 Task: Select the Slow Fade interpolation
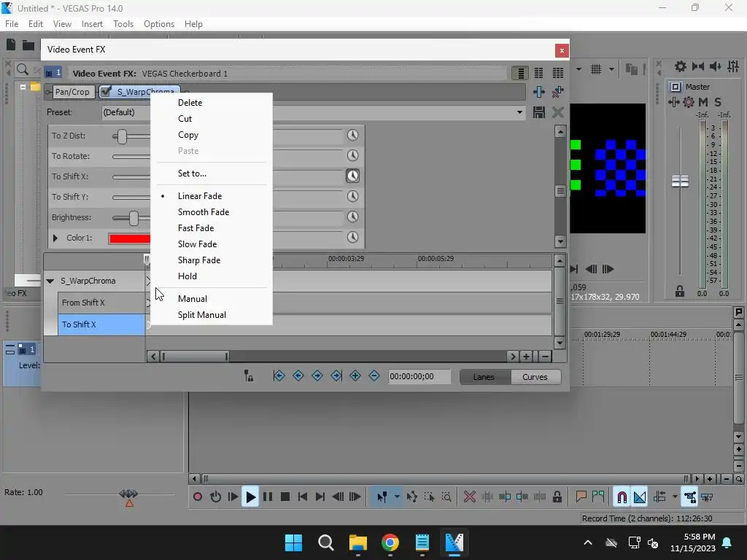pyautogui.click(x=197, y=244)
